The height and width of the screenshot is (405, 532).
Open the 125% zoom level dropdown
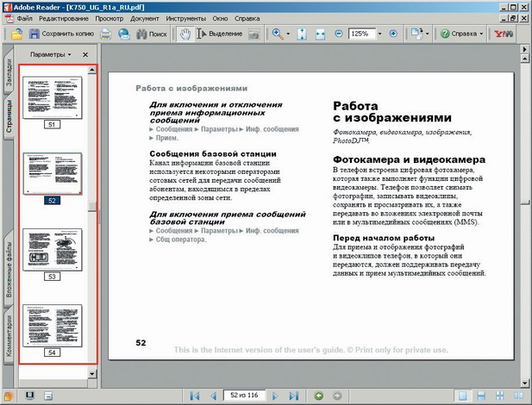379,34
